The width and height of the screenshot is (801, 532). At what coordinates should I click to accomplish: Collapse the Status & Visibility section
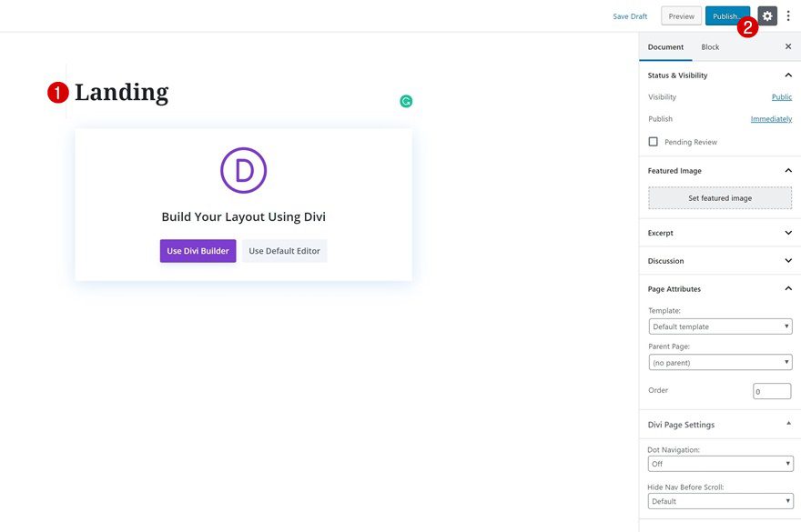point(786,75)
